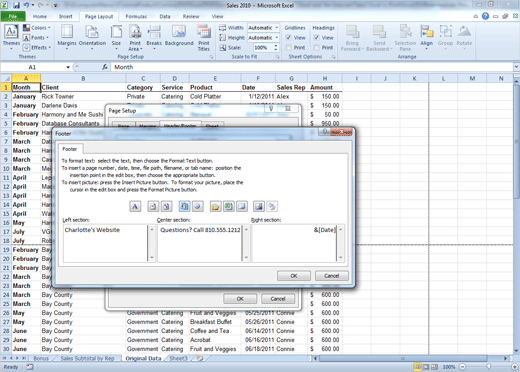Insert Number of Pages in the footer
520x372 pixels.
click(166, 207)
